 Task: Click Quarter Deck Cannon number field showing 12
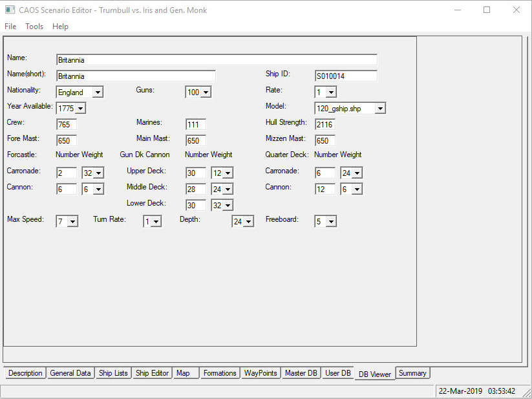point(325,189)
